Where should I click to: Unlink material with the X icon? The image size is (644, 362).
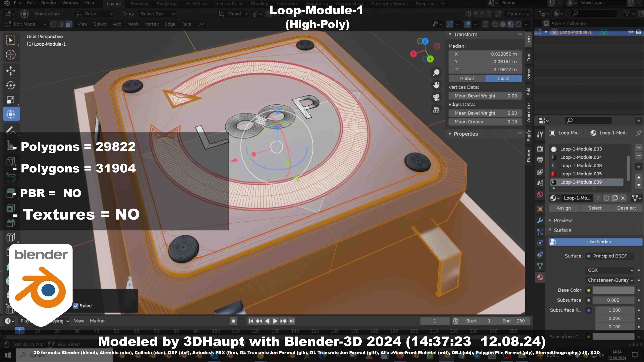click(623, 198)
